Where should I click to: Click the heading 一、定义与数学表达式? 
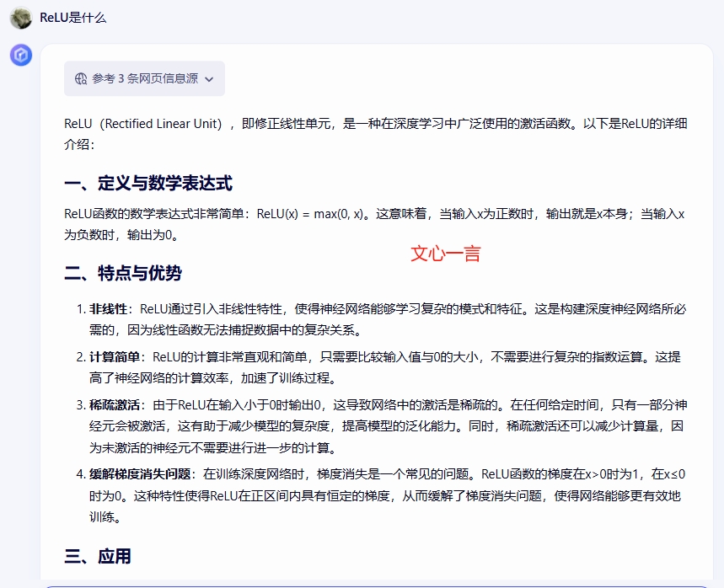coord(148,183)
